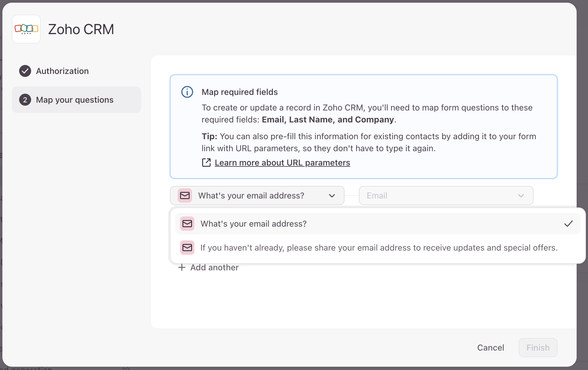Click the chevron arrow of the question dropdown
This screenshot has height=370, width=588.
click(332, 196)
